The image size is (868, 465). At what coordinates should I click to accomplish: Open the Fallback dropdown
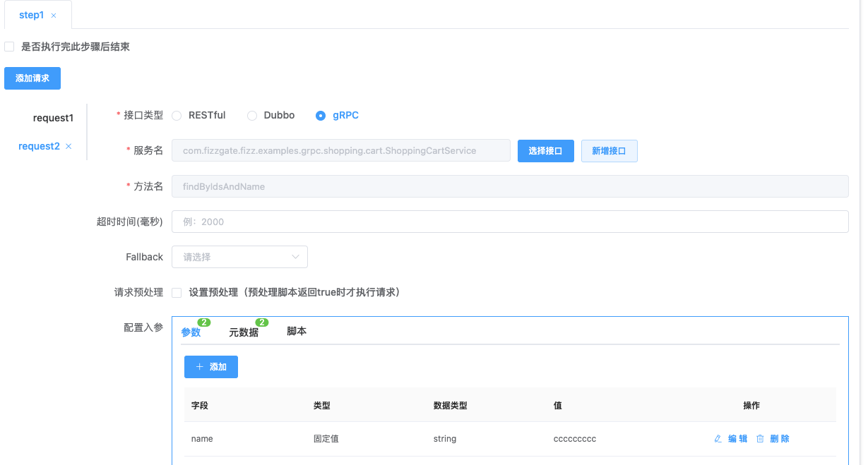pyautogui.click(x=239, y=257)
